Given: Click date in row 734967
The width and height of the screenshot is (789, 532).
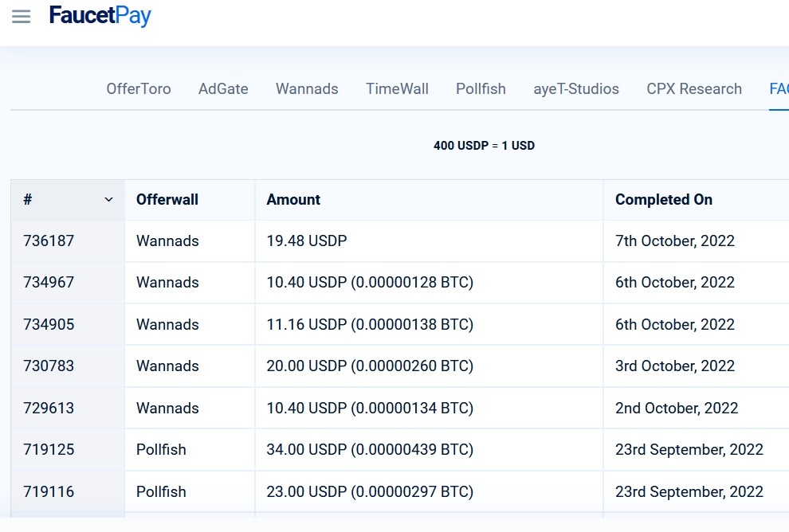Looking at the screenshot, I should coord(675,282).
